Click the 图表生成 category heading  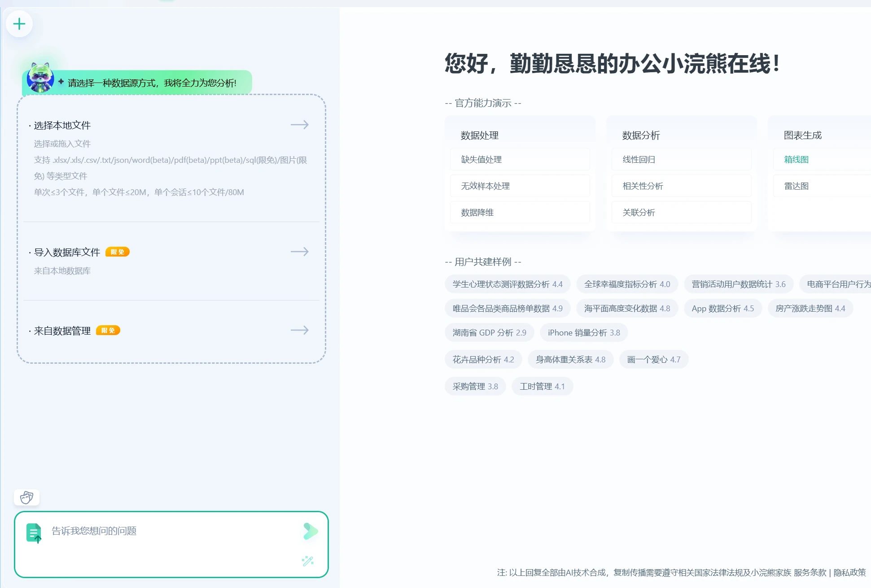(802, 135)
